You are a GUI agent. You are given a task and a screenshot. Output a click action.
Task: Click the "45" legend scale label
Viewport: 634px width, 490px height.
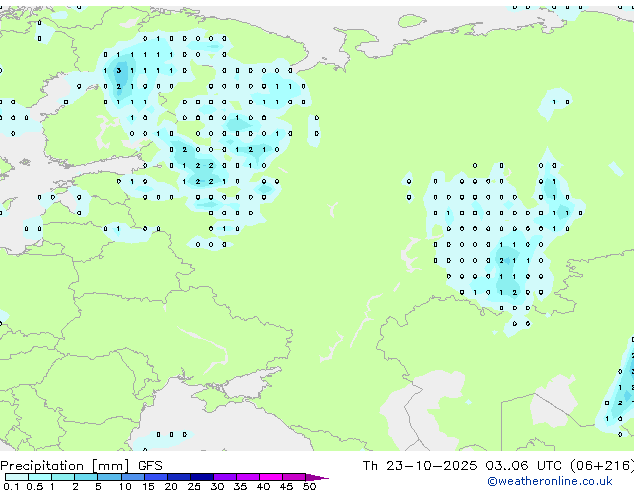(286, 486)
